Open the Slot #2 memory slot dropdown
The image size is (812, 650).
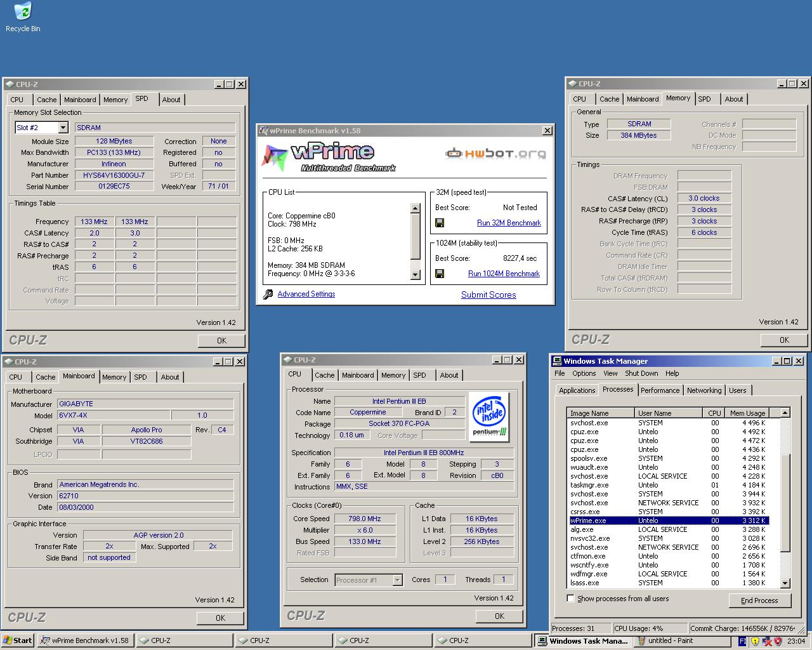[x=62, y=128]
